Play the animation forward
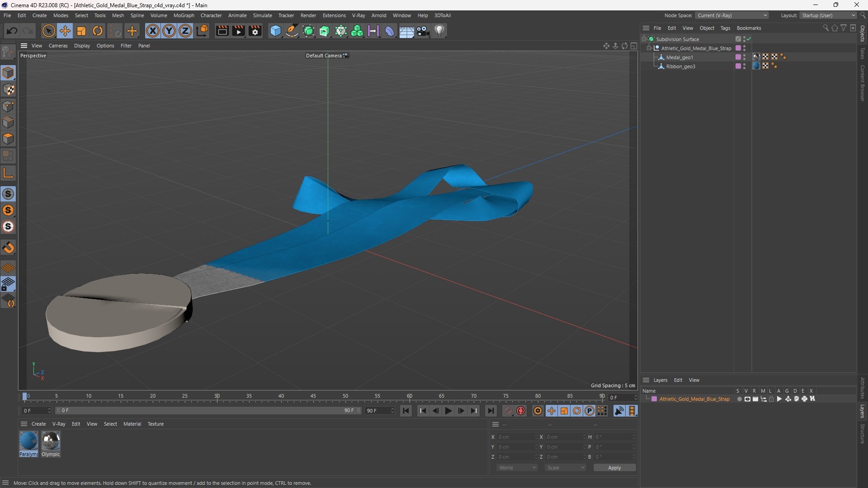The image size is (868, 488). pos(448,411)
